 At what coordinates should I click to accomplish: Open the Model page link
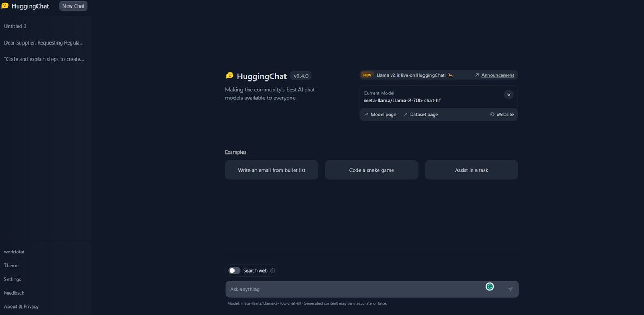(383, 114)
